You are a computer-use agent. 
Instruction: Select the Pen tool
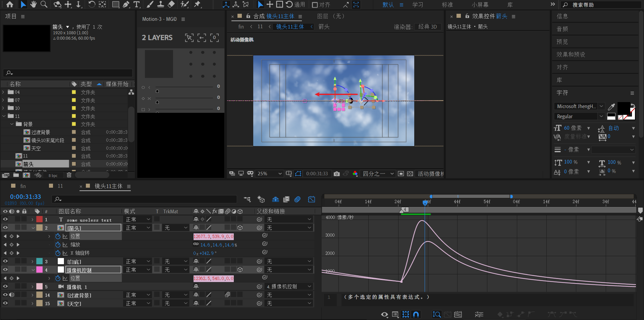[126, 4]
